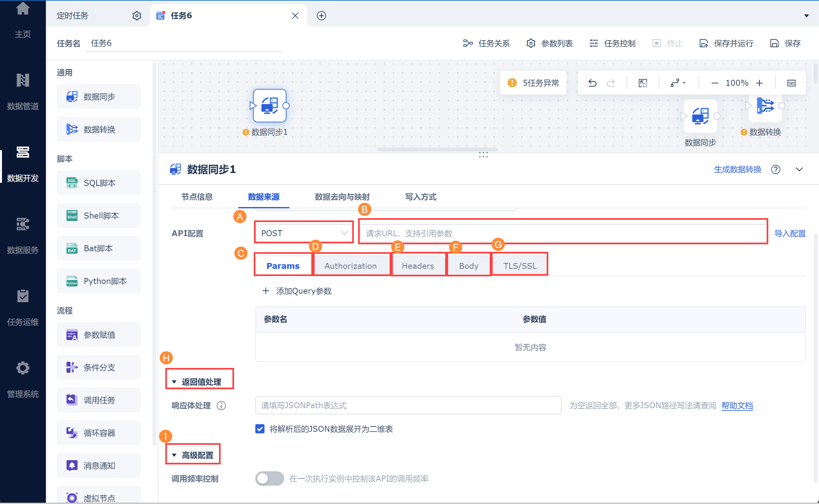Uncheck 将解析后的JSON数据展开为二维表 checkbox

[x=260, y=429]
